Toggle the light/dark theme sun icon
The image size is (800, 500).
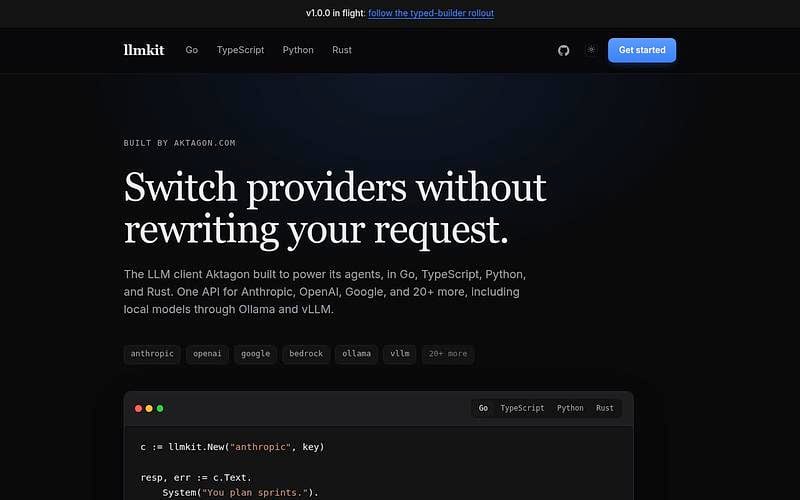click(591, 50)
